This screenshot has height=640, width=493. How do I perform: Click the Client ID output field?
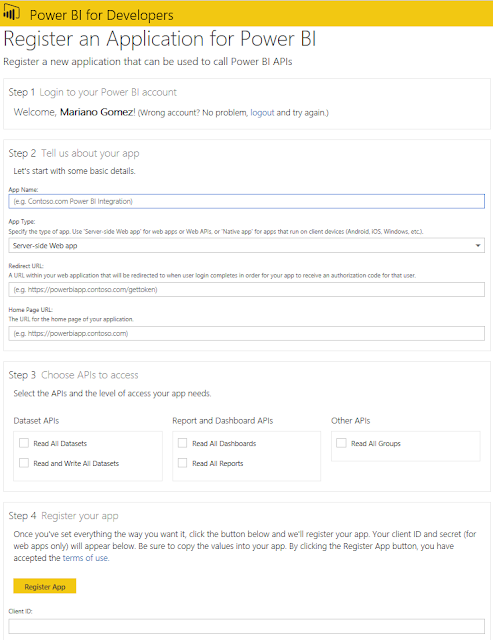(x=246, y=626)
